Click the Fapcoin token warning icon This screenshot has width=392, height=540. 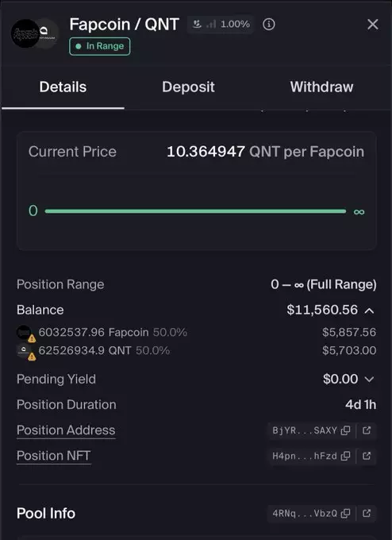pyautogui.click(x=32, y=339)
